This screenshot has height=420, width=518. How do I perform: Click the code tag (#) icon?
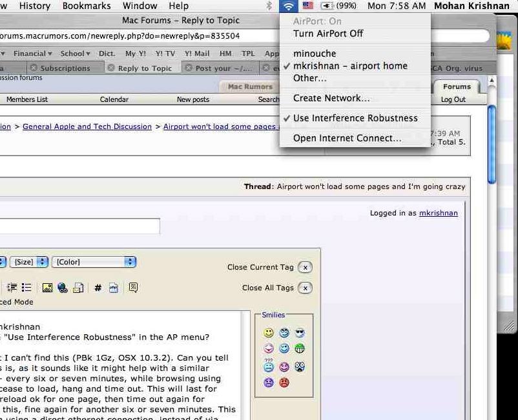pyautogui.click(x=98, y=288)
